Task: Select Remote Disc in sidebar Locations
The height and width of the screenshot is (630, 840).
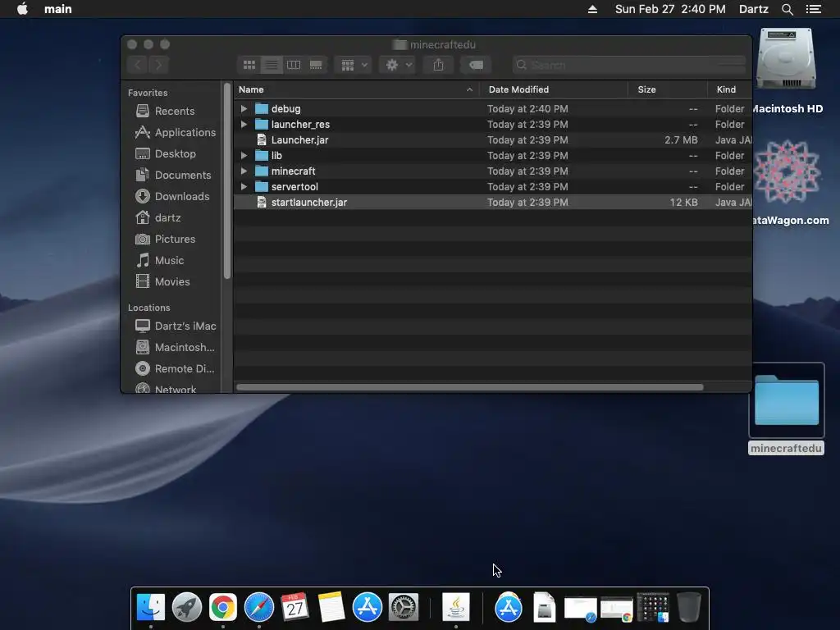Action: 175,368
